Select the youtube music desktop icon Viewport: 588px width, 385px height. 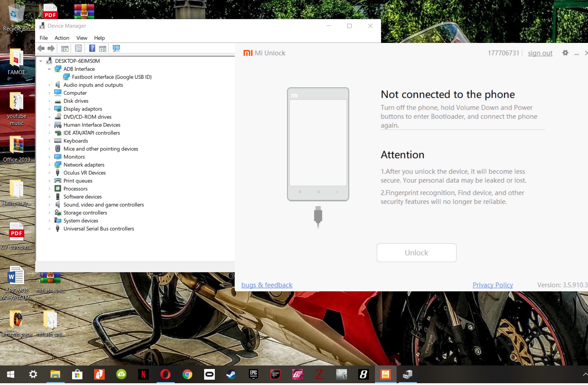pyautogui.click(x=17, y=109)
